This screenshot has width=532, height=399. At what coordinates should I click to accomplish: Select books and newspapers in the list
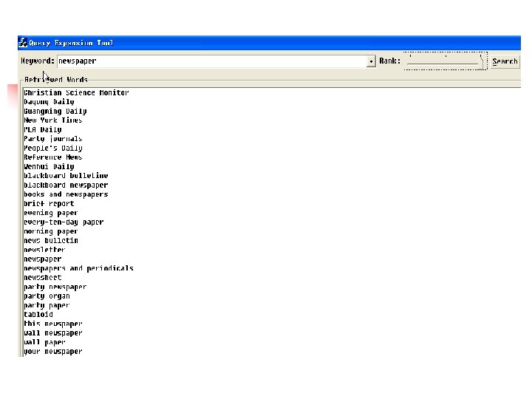(66, 194)
